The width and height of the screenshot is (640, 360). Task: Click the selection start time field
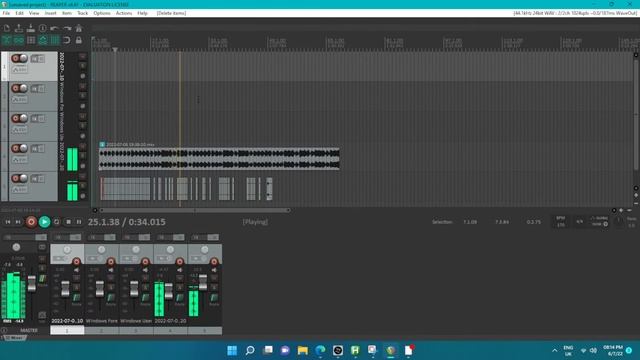[470, 222]
